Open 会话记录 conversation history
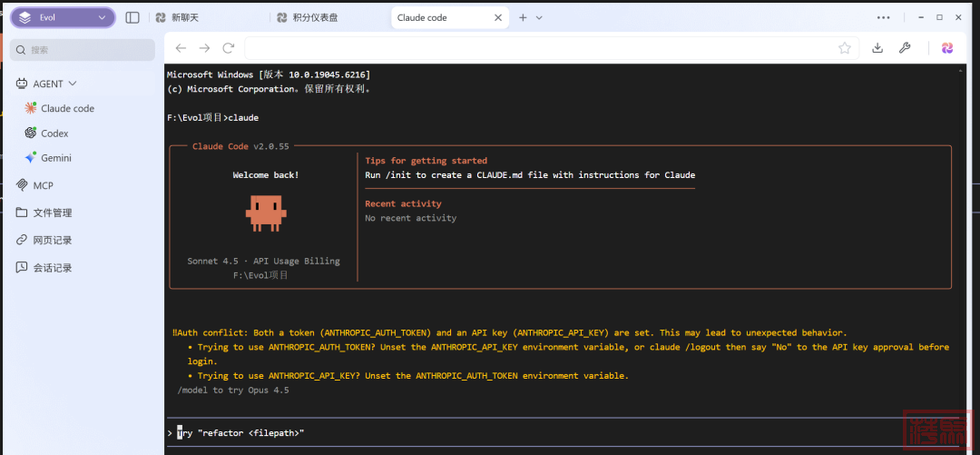Image resolution: width=980 pixels, height=455 pixels. pyautogui.click(x=52, y=268)
